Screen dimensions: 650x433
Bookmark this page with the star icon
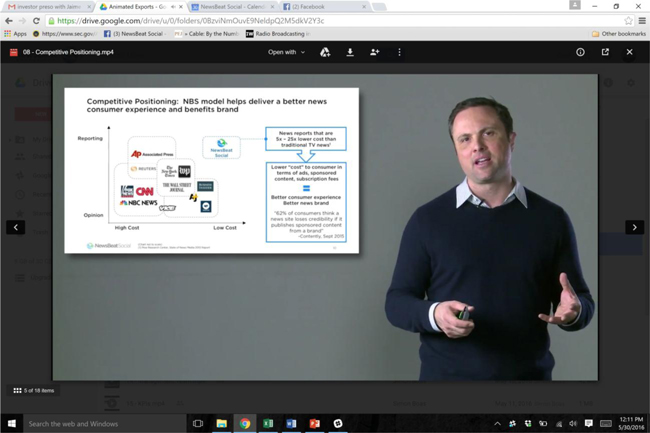coord(628,20)
